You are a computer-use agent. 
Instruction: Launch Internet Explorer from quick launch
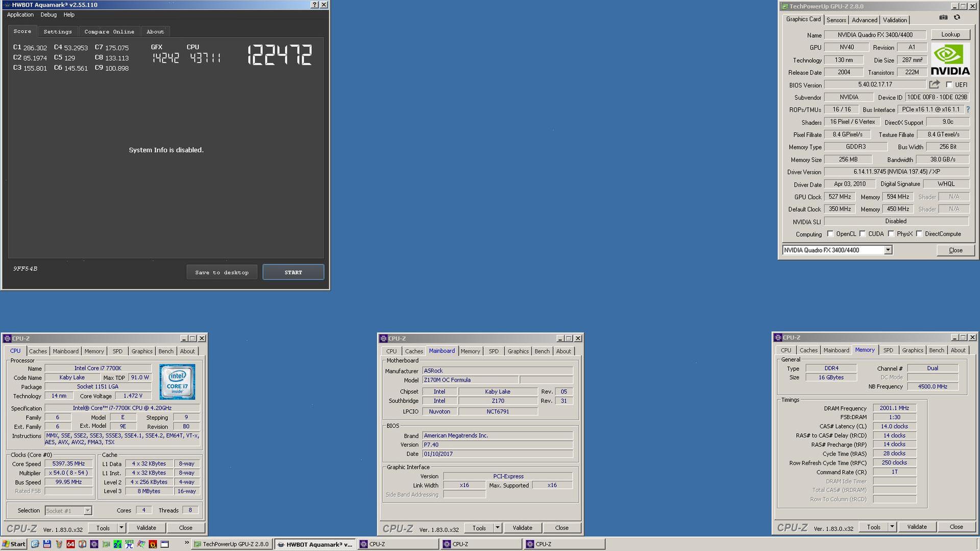coord(35,544)
